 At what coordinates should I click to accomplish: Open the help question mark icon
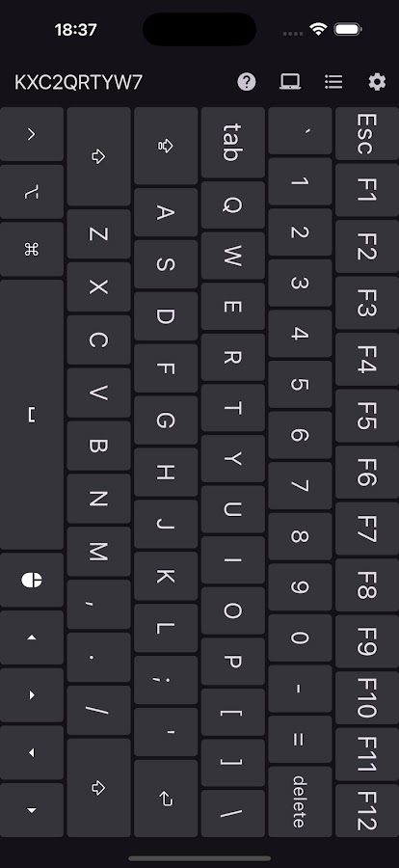tap(247, 83)
